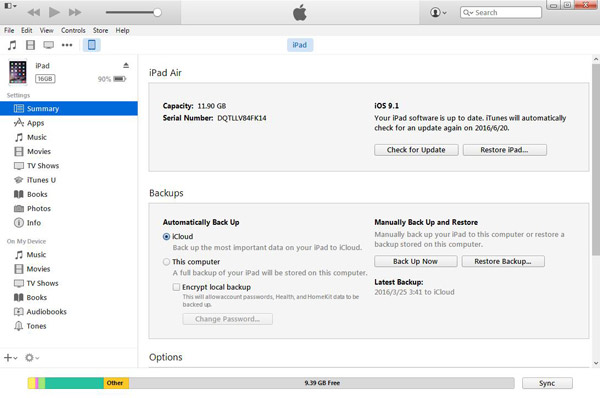Select the iPad tab at top center
The height and width of the screenshot is (398, 600).
300,45
